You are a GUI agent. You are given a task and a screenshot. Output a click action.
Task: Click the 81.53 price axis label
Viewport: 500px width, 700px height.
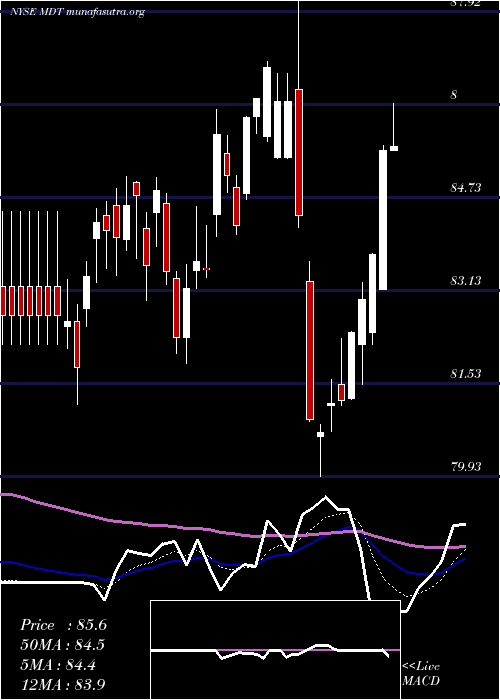tap(466, 374)
